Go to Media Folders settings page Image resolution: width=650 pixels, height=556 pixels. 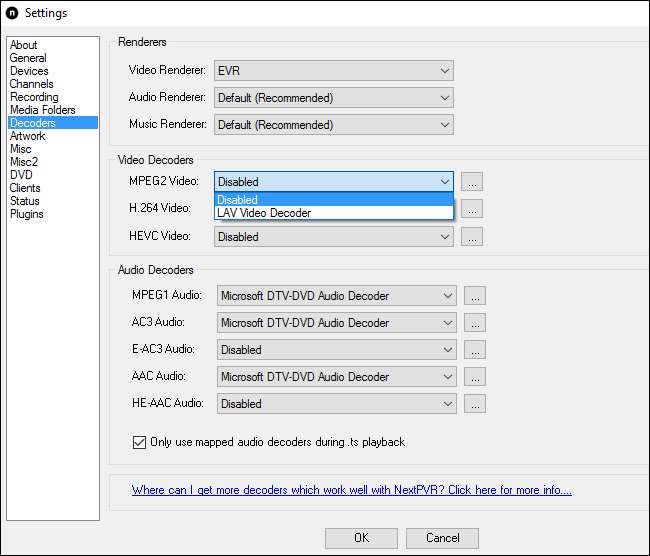pos(43,110)
